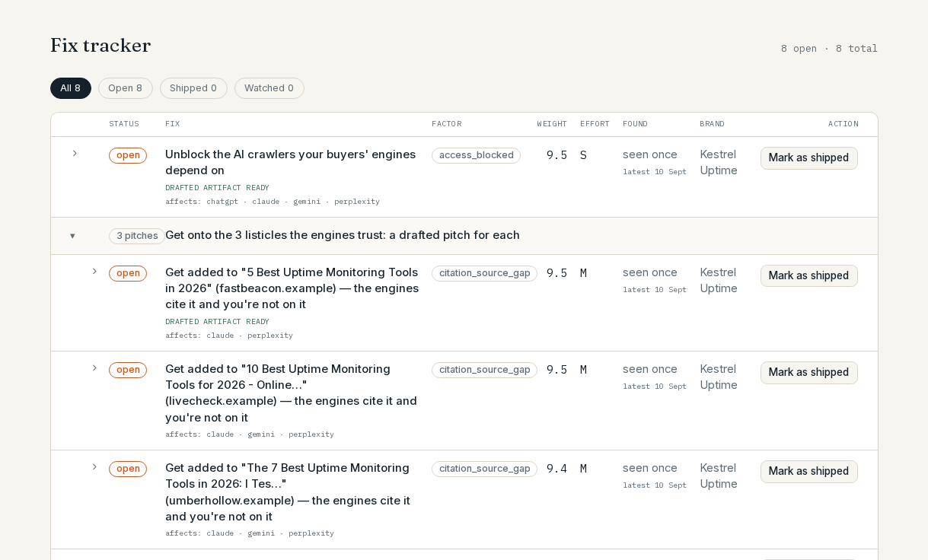Click '8 open · 8 total' summary
Viewport: 928px width, 560px height.
(829, 49)
